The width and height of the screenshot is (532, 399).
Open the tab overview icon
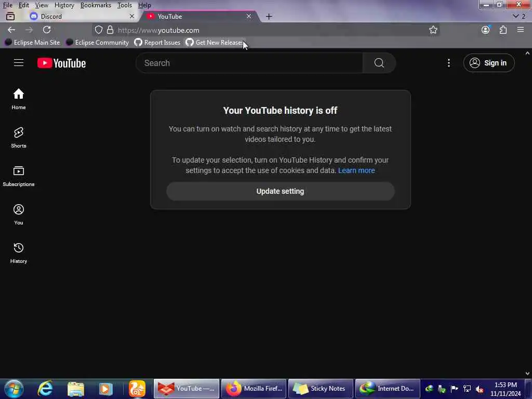pyautogui.click(x=10, y=16)
